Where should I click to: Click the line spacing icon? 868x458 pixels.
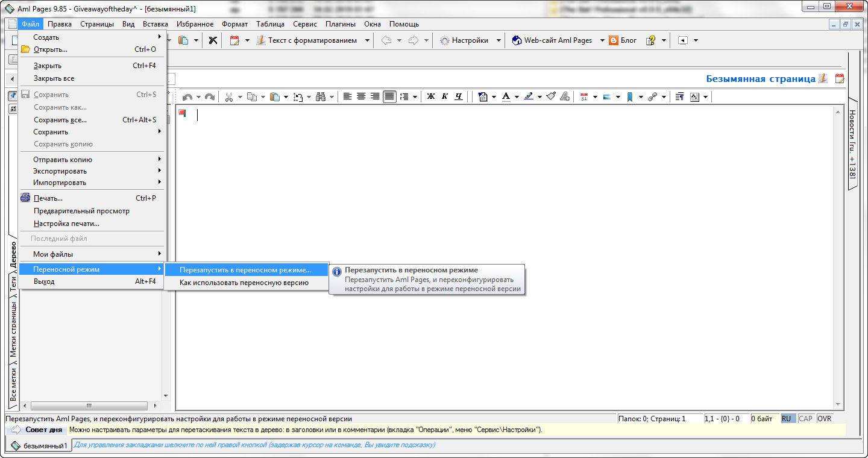[x=404, y=96]
